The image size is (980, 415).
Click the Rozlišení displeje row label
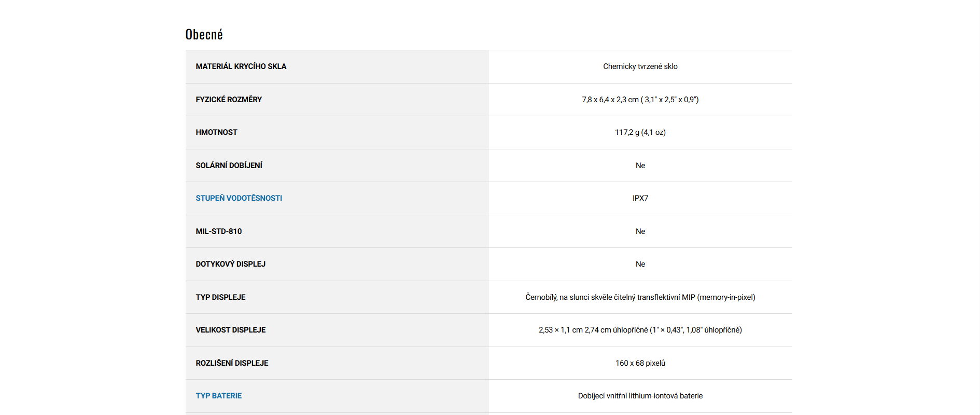click(x=232, y=363)
